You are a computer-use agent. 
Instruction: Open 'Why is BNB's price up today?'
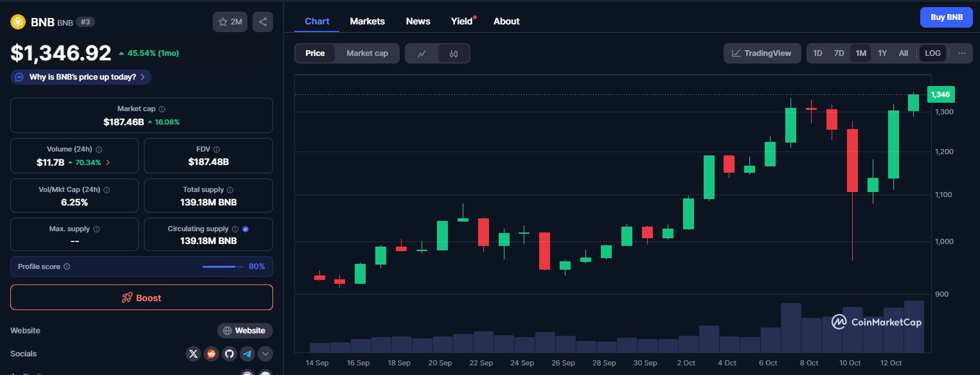(x=82, y=77)
